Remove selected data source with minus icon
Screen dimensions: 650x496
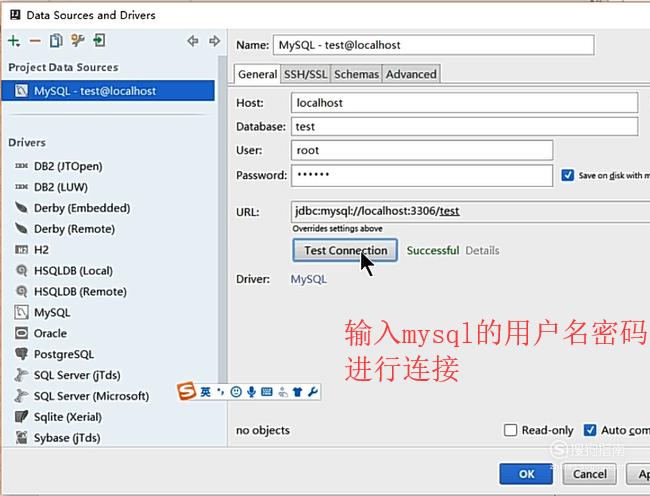(35, 41)
